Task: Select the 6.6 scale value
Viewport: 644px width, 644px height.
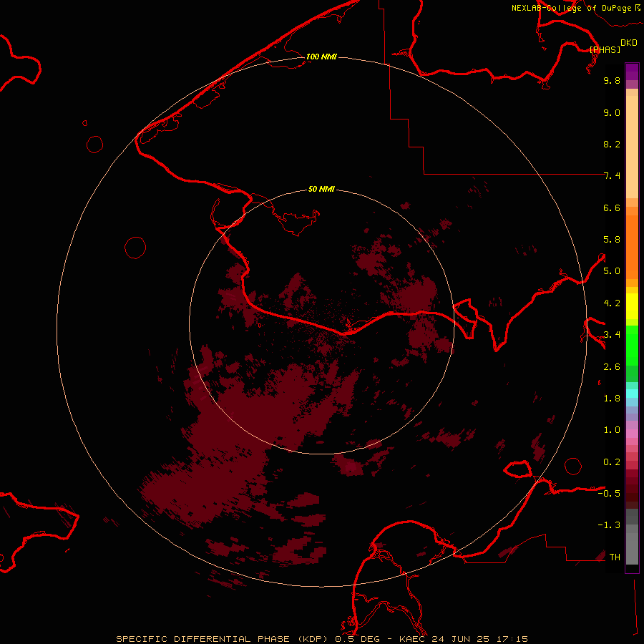Action: coord(612,208)
